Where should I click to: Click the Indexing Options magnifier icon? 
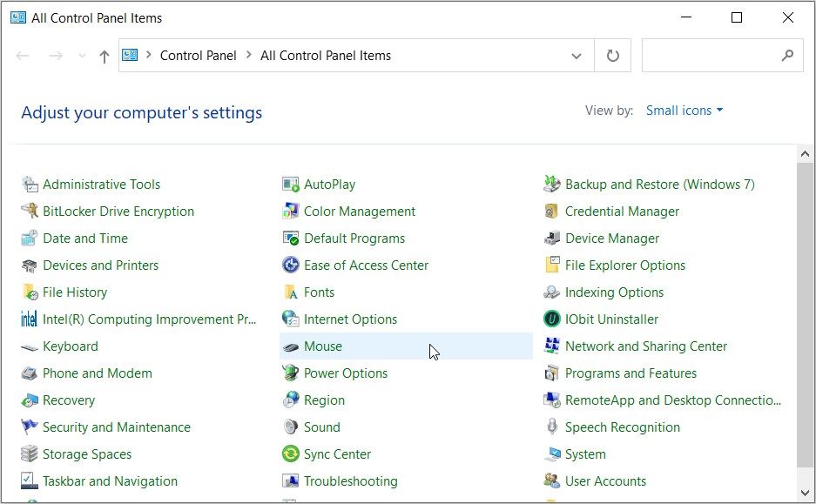(x=552, y=292)
